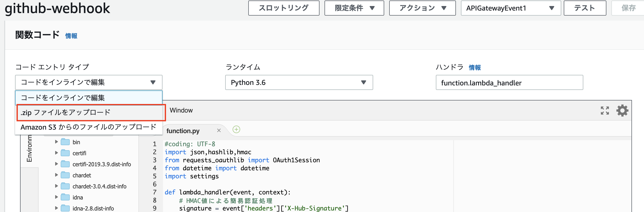Select the chardet-3.0.4.dist-info folder icon

click(x=65, y=186)
